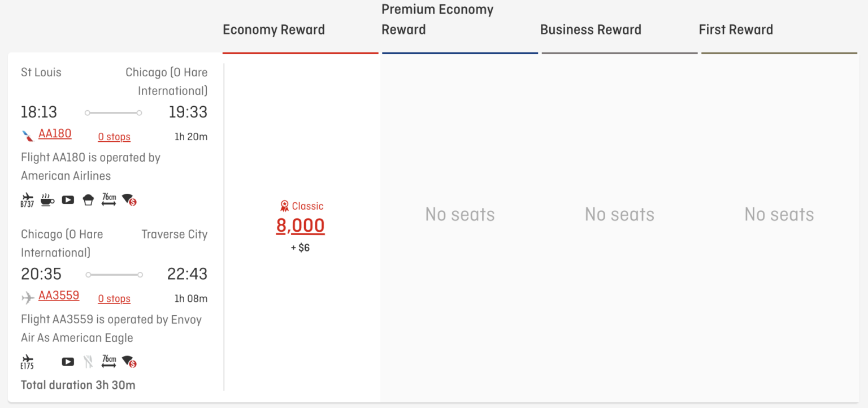Open the AA180 flight details link
868x408 pixels.
point(55,133)
